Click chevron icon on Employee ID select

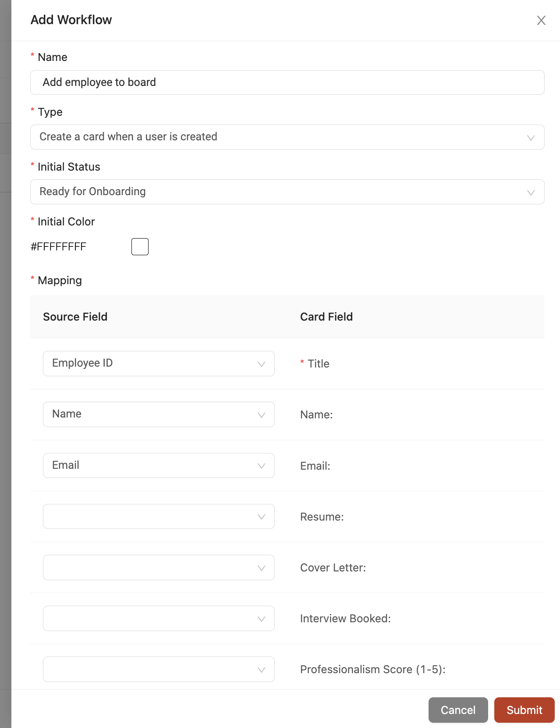point(261,364)
